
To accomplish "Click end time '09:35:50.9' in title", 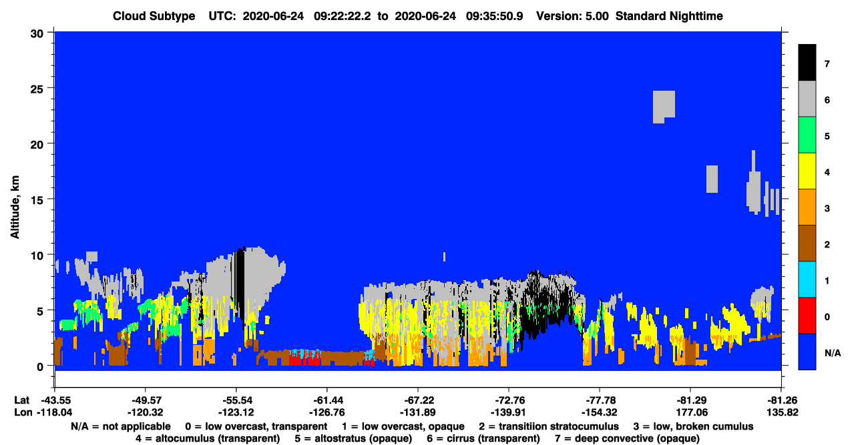I will (493, 16).
